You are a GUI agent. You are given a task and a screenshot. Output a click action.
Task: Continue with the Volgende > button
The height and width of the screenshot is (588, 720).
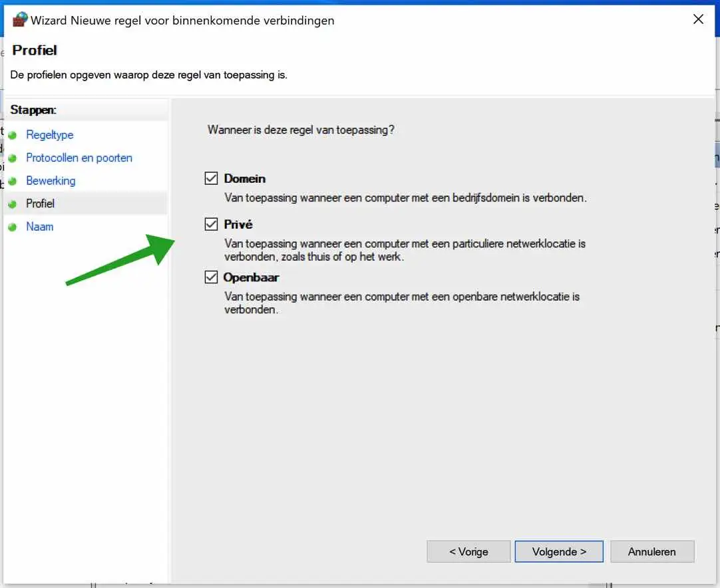559,551
